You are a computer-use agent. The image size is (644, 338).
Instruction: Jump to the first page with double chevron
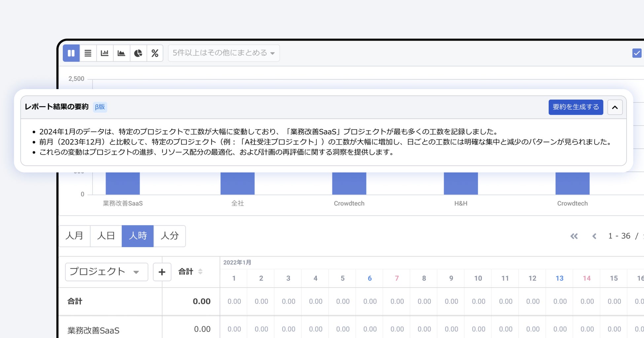pyautogui.click(x=574, y=236)
